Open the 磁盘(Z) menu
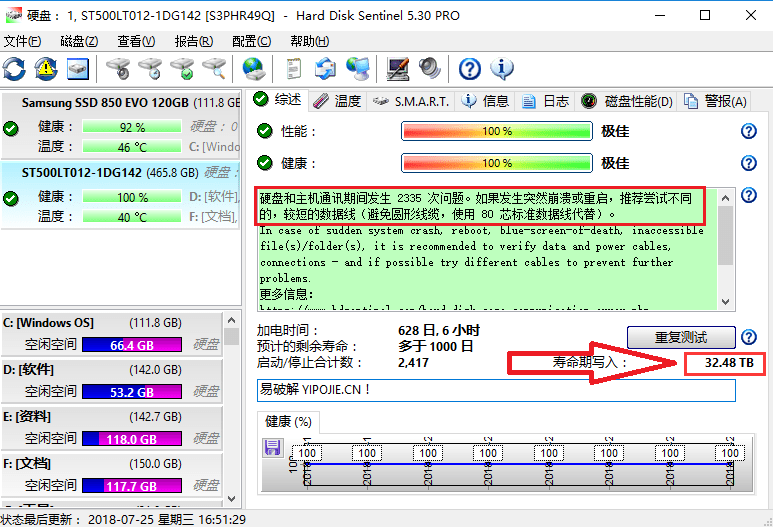The image size is (773, 527). coord(79,41)
